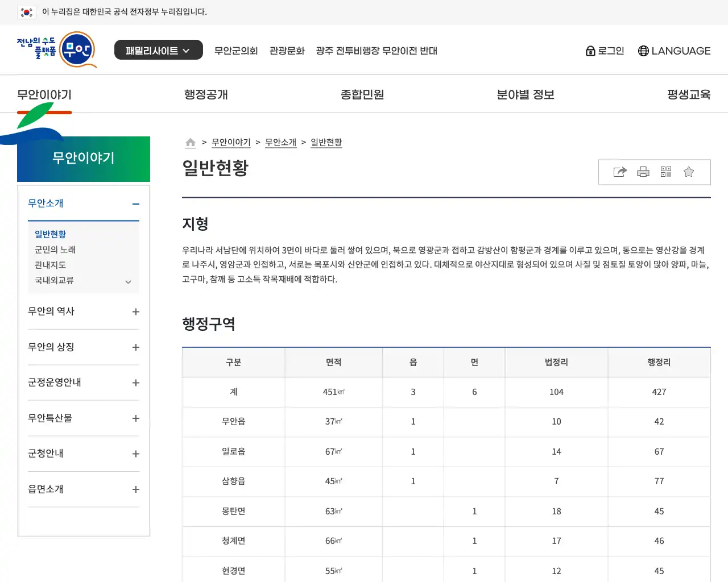Expand the 무안특산물 section
The height and width of the screenshot is (582, 728).
tap(135, 418)
